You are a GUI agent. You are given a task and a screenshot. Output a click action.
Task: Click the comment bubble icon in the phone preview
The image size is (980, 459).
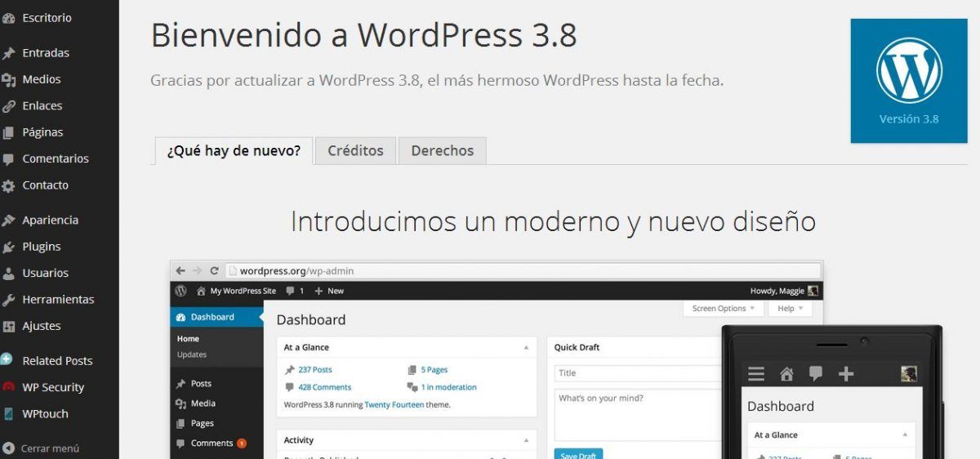816,374
